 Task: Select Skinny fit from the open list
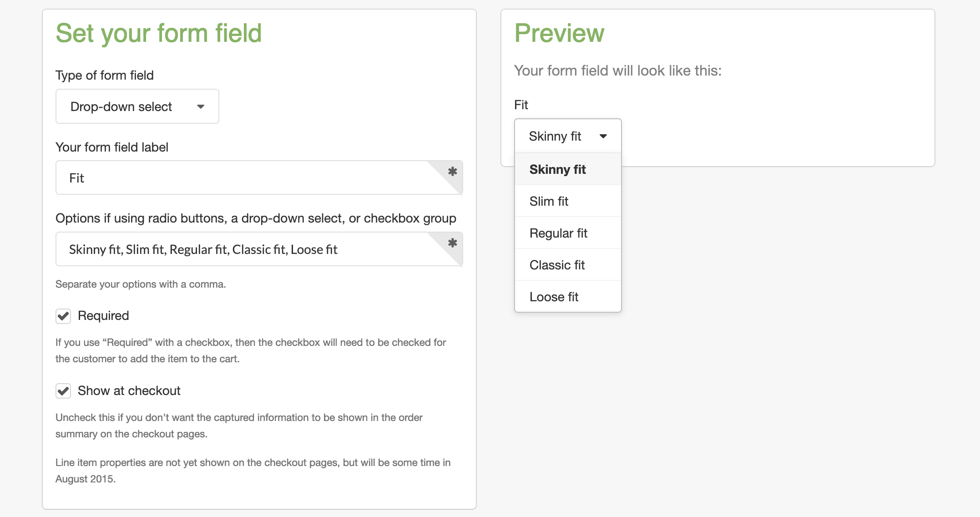click(x=558, y=169)
